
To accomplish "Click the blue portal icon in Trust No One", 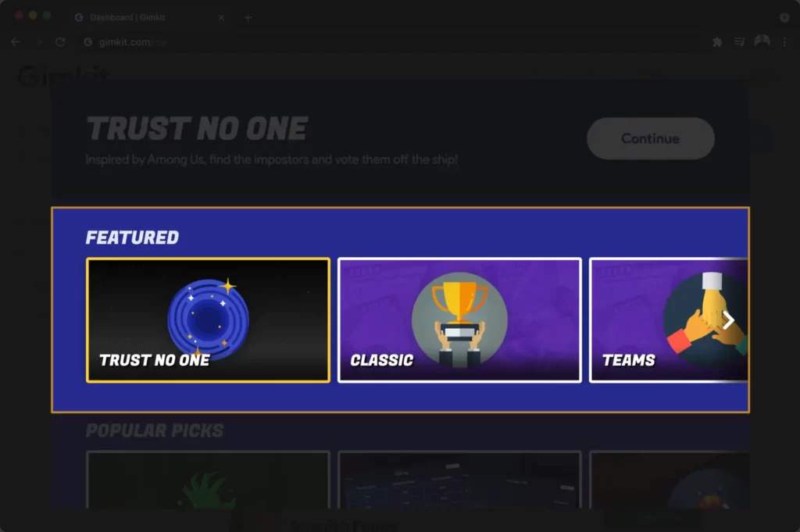I will pyautogui.click(x=208, y=318).
